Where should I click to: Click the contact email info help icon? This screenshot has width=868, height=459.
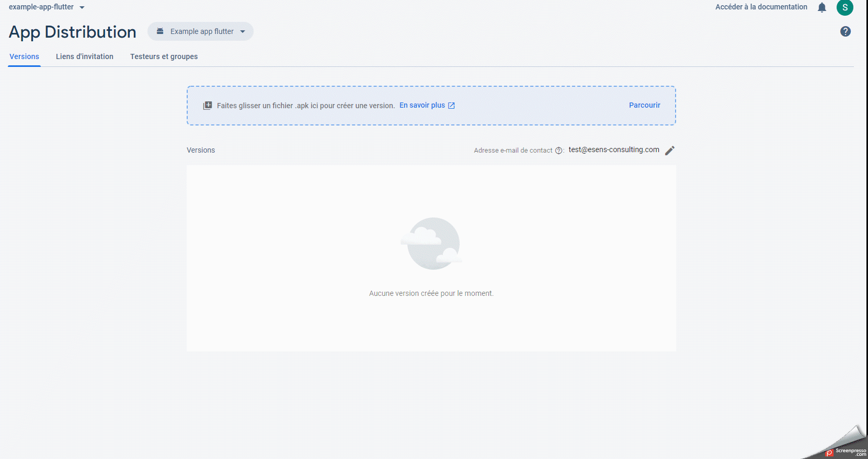tap(558, 151)
